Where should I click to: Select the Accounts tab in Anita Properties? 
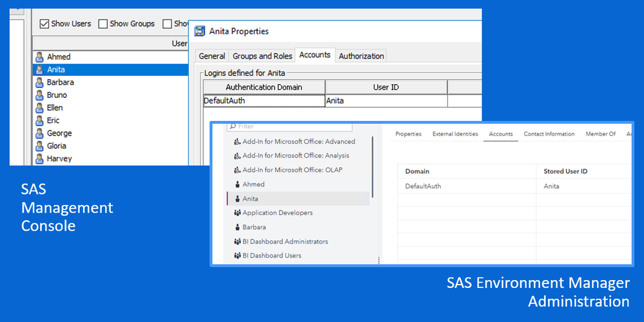tap(315, 55)
